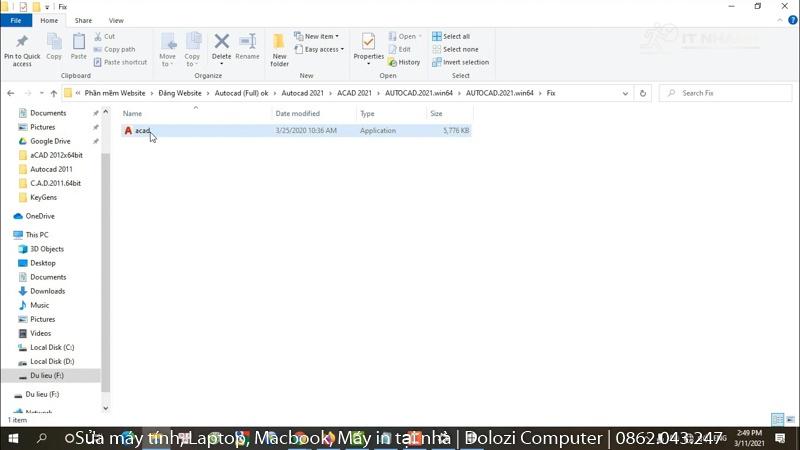
Task: Select This PC in the sidebar
Action: pos(37,235)
